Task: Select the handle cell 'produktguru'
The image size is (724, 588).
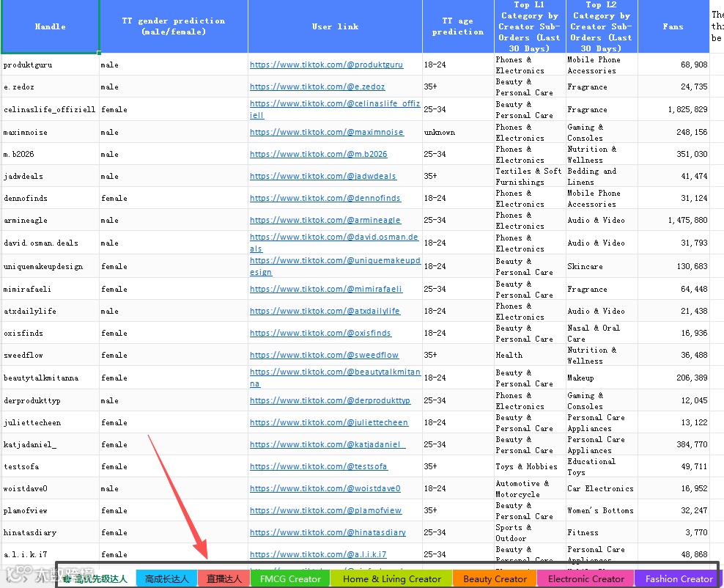Action: 51,65
